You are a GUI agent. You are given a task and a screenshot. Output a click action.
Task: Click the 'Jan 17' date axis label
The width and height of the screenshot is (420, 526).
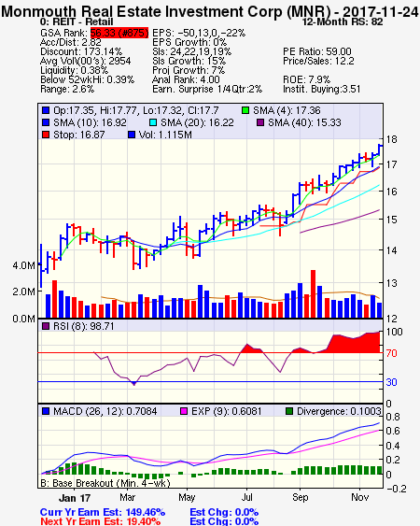[x=75, y=497]
